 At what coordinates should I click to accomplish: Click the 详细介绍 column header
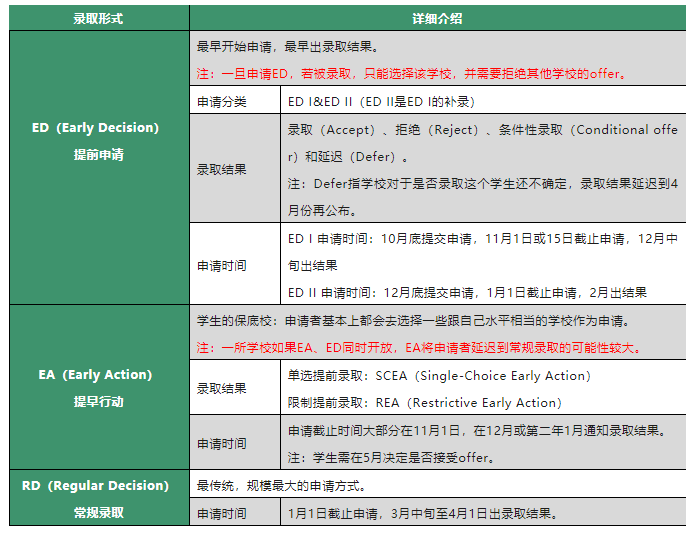[437, 18]
